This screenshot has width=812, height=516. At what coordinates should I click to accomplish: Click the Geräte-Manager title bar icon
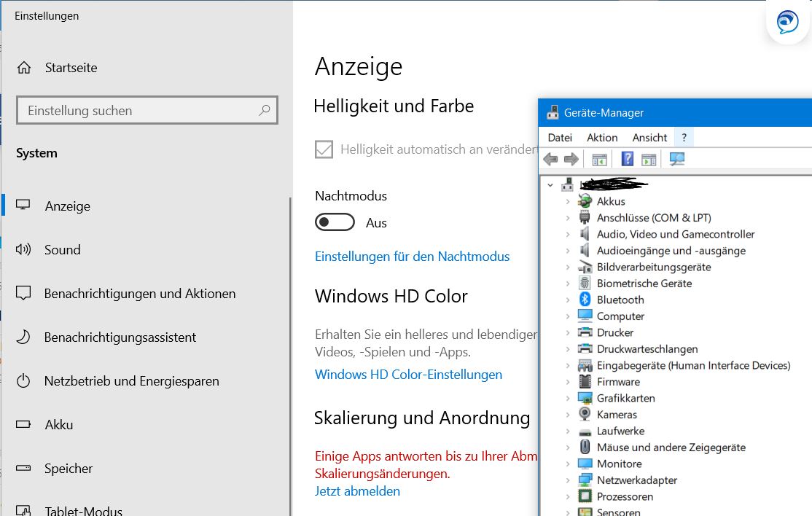pyautogui.click(x=553, y=112)
